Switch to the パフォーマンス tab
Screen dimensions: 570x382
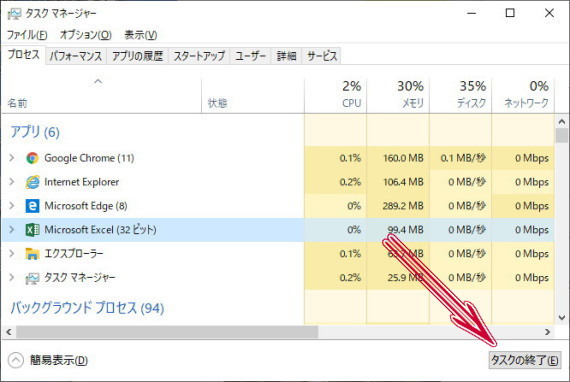coord(76,56)
